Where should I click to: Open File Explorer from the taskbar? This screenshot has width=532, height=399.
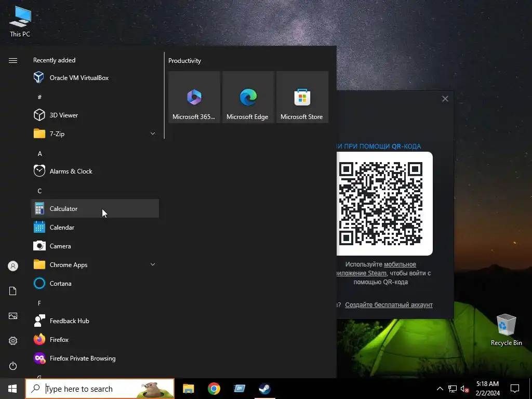[188, 389]
